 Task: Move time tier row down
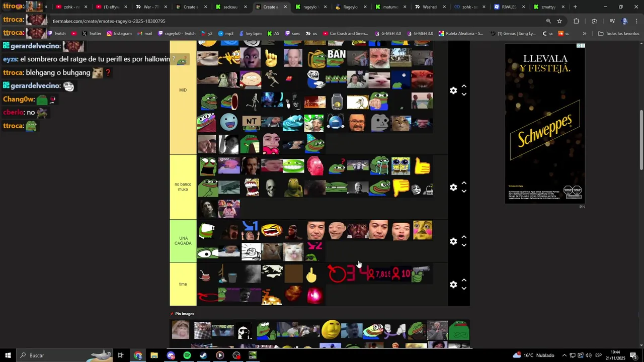pyautogui.click(x=464, y=288)
